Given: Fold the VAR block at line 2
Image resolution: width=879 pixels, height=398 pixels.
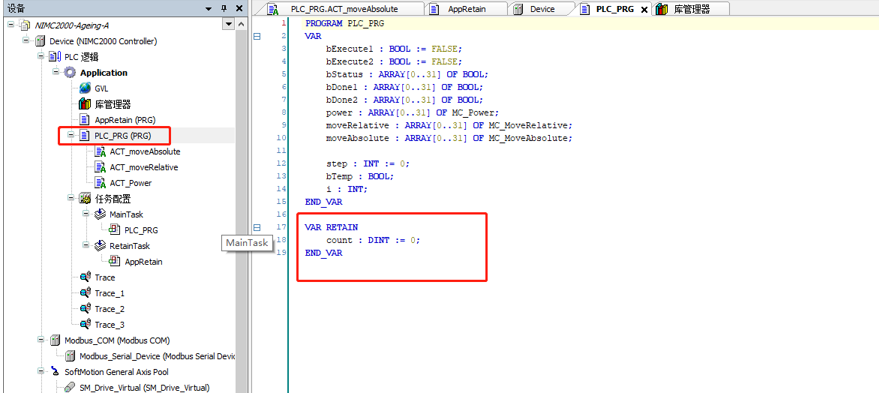Looking at the screenshot, I should tap(257, 36).
